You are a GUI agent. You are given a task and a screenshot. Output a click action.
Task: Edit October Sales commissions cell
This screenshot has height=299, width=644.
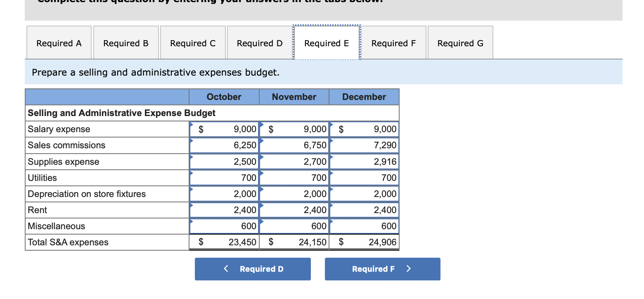[225, 145]
